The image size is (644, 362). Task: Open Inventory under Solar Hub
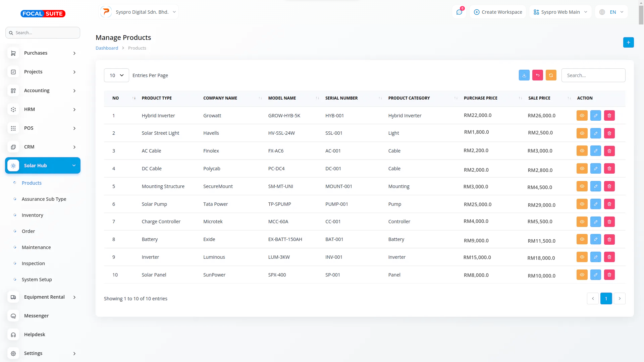33,215
